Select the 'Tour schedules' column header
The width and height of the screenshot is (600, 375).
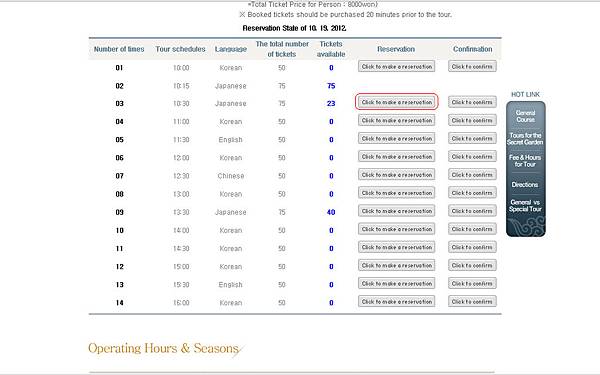pyautogui.click(x=180, y=49)
